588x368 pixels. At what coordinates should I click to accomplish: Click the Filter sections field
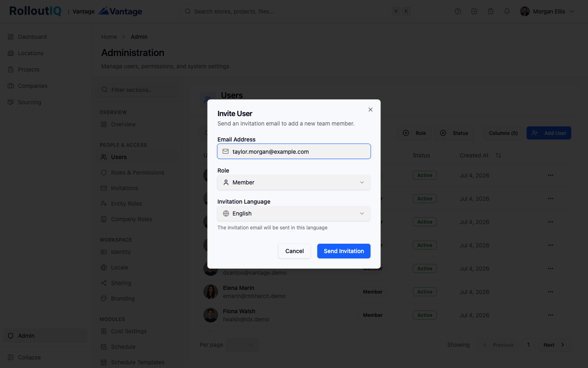[138, 90]
